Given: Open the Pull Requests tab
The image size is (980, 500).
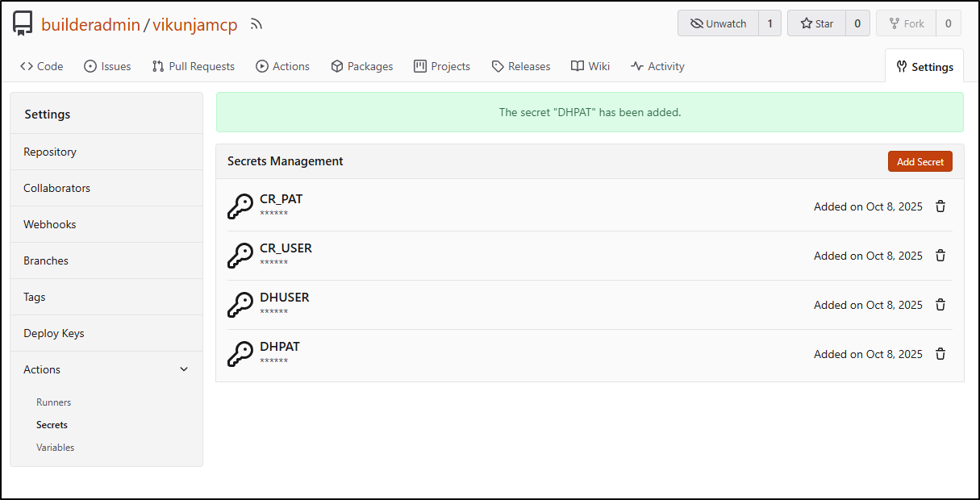Looking at the screenshot, I should click(x=194, y=66).
